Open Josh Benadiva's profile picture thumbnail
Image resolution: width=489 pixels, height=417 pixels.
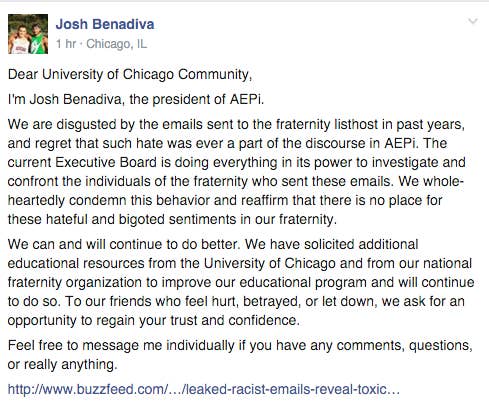point(28,34)
